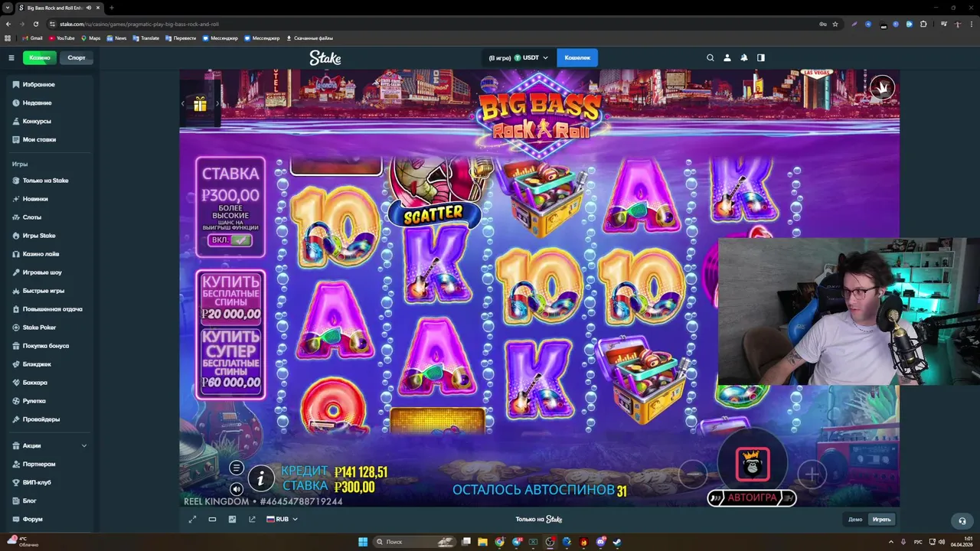980x551 pixels.
Task: Open Форум link in sidebar
Action: pyautogui.click(x=33, y=519)
